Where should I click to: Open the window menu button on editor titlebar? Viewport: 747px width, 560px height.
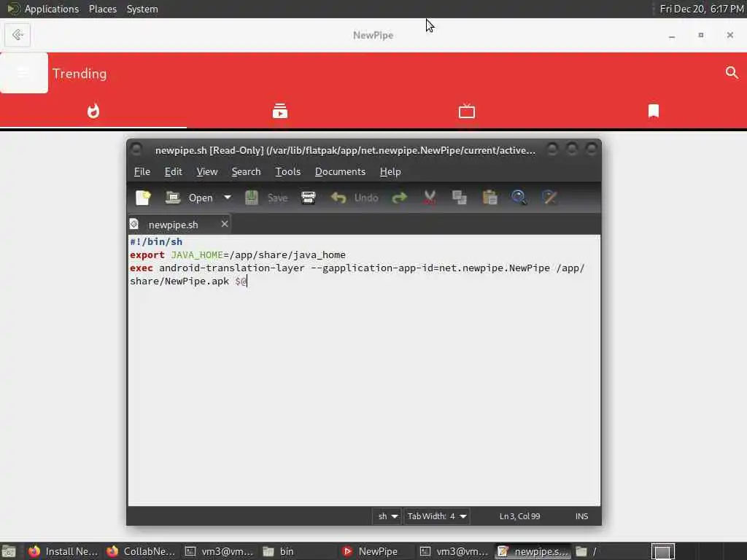click(x=136, y=149)
